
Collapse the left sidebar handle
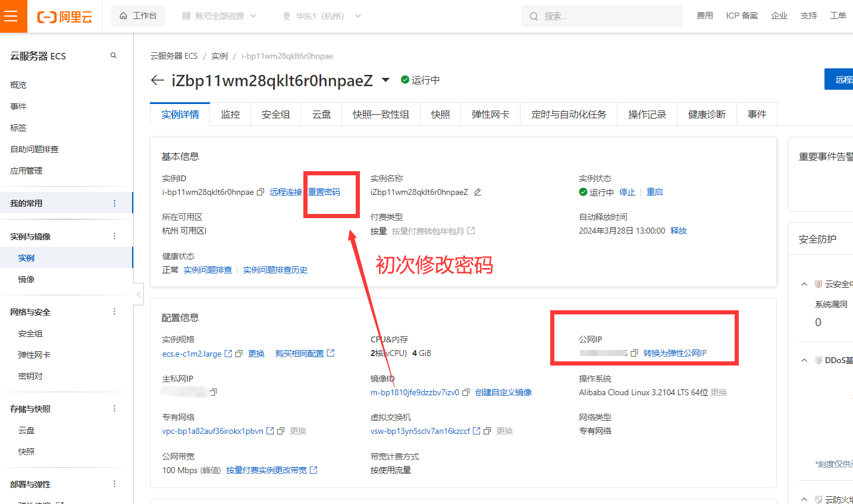pyautogui.click(x=138, y=294)
